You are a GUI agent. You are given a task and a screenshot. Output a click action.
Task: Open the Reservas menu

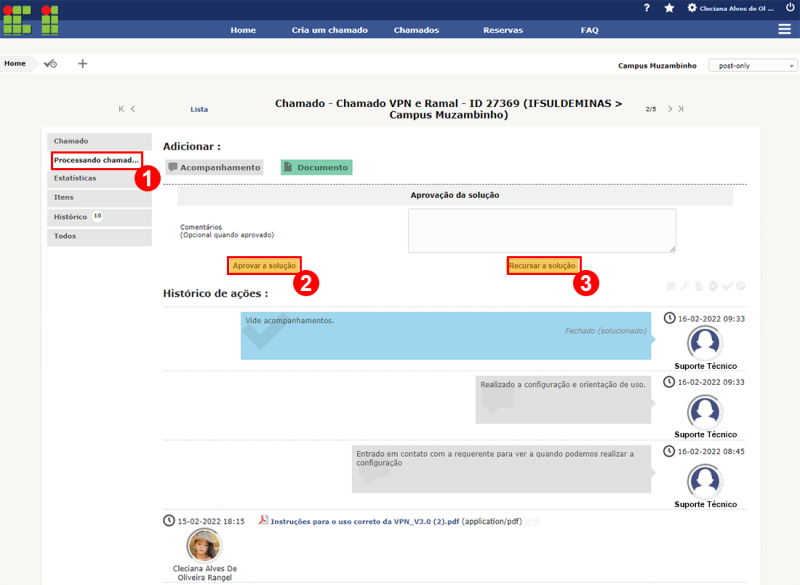point(503,30)
